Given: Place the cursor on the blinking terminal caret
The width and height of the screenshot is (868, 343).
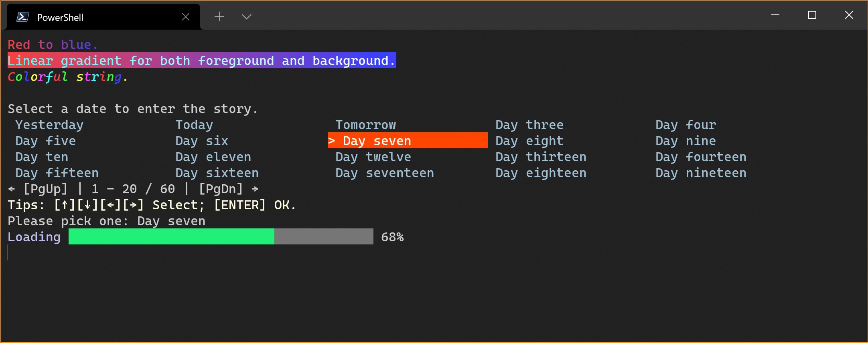Looking at the screenshot, I should 8,252.
